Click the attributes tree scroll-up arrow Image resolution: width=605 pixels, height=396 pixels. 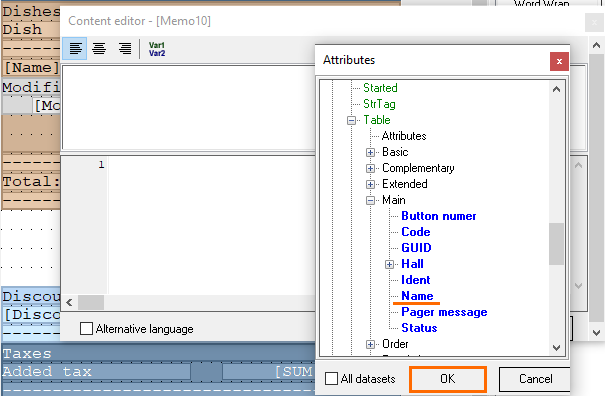(556, 90)
